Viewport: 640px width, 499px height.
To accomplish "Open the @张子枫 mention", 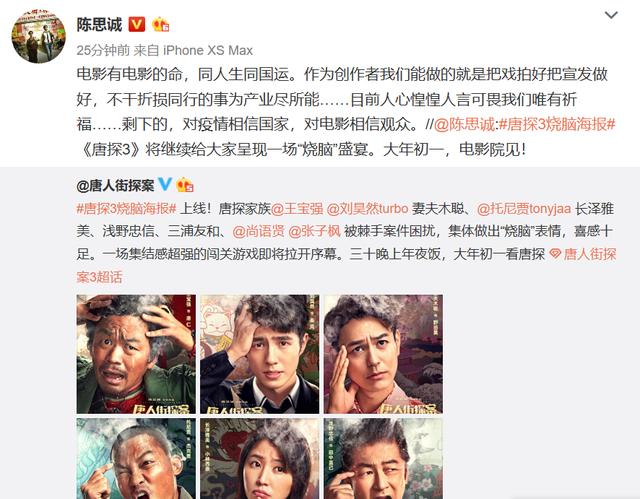I will tap(314, 231).
